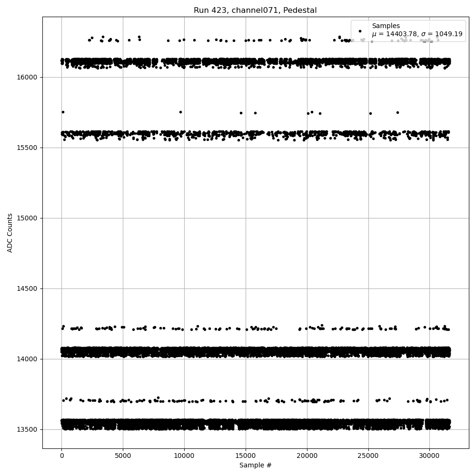Screen dimensions: 476x476
Task: Select the 25000 x-axis tick label
Action: [368, 456]
